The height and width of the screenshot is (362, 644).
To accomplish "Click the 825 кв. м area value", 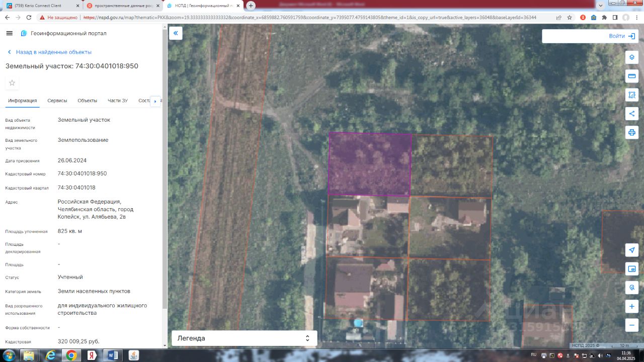I will pos(70,231).
